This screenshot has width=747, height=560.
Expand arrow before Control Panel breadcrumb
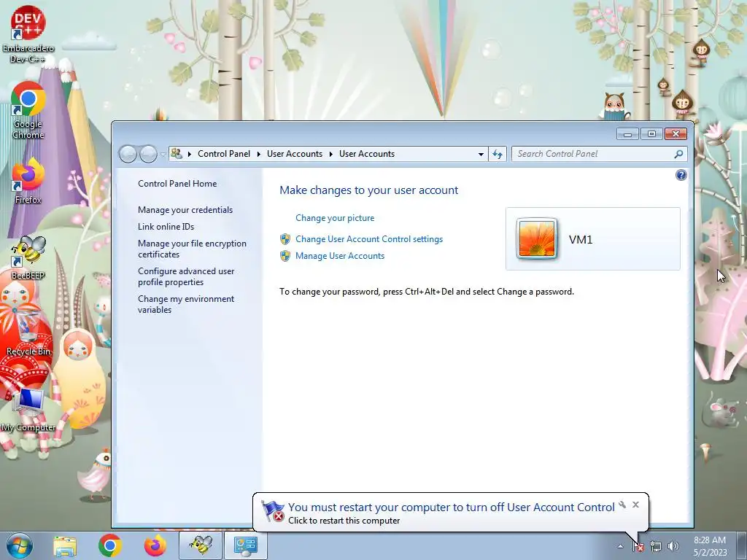190,154
